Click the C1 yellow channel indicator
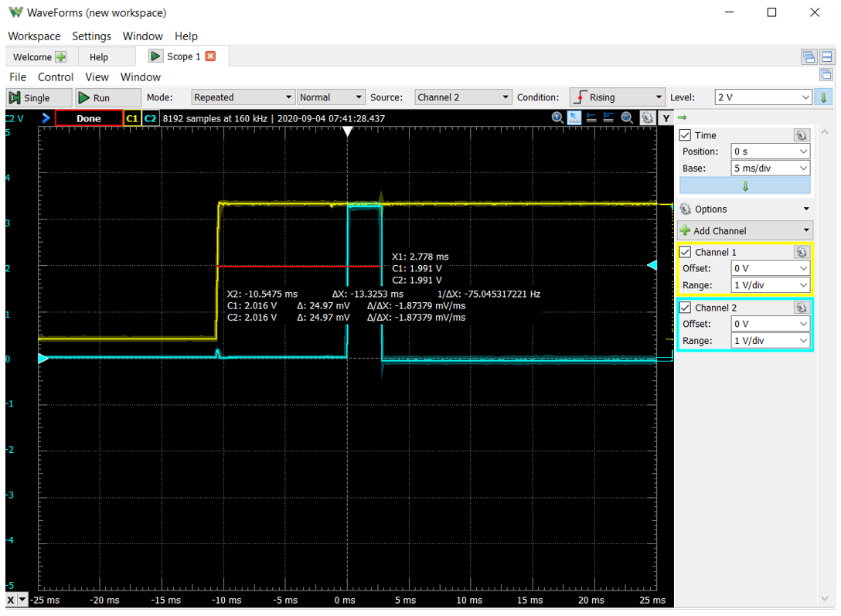Viewport: 841px width, 616px height. [132, 119]
